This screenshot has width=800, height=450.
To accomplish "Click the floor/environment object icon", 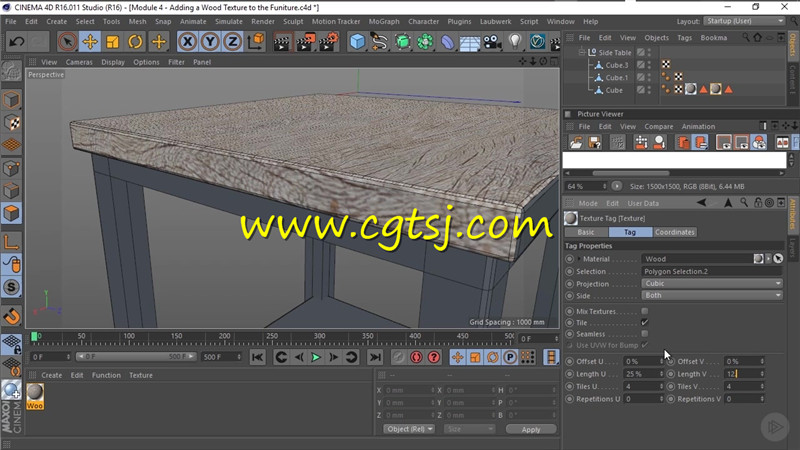I will (470, 42).
